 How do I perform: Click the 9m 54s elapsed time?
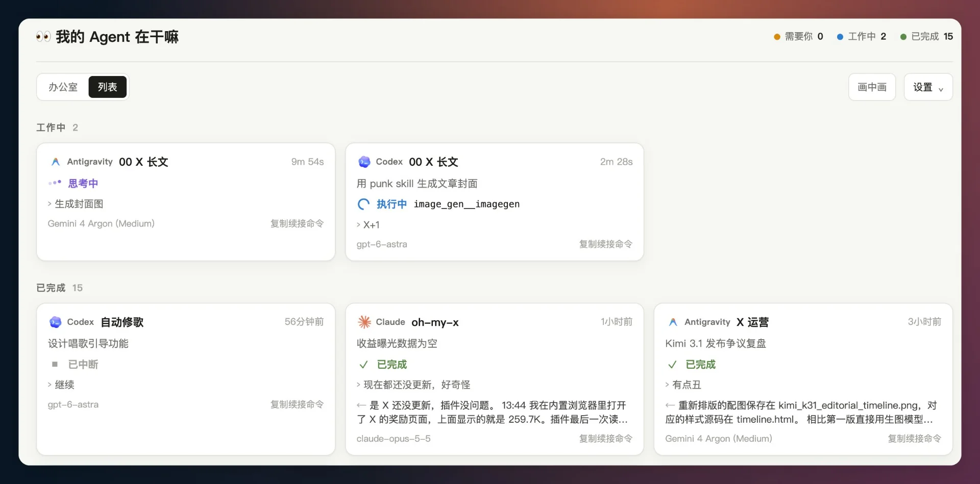coord(307,162)
